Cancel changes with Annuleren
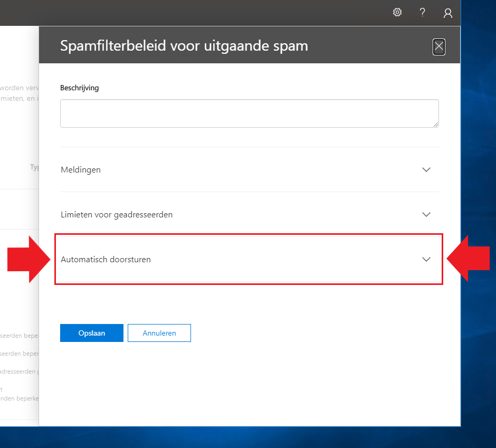Screen dimensions: 496x448 [159, 333]
